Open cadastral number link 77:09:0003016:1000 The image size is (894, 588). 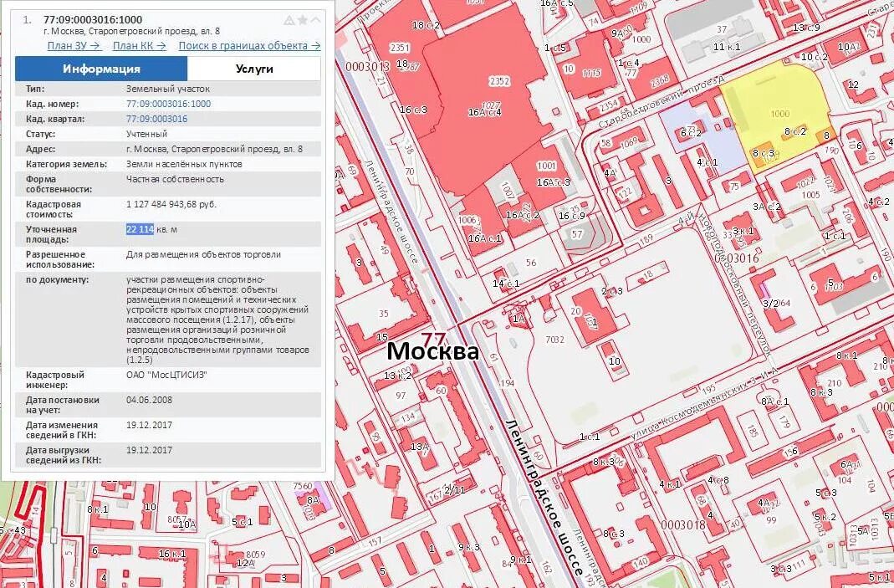(x=168, y=104)
